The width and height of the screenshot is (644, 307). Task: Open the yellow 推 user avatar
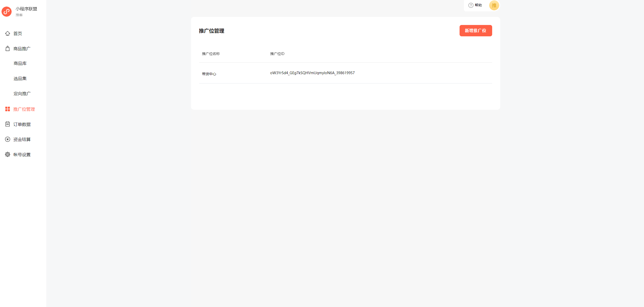pyautogui.click(x=494, y=5)
